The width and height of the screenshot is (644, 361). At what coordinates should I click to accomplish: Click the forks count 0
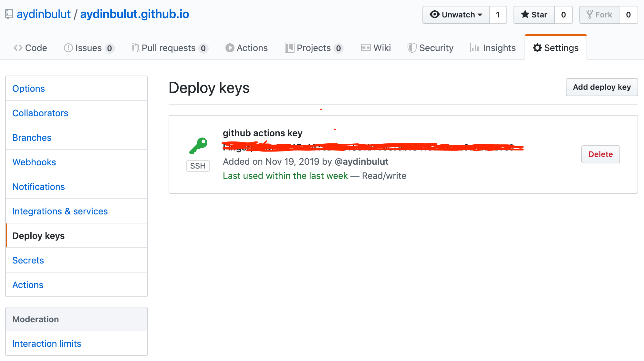click(628, 15)
